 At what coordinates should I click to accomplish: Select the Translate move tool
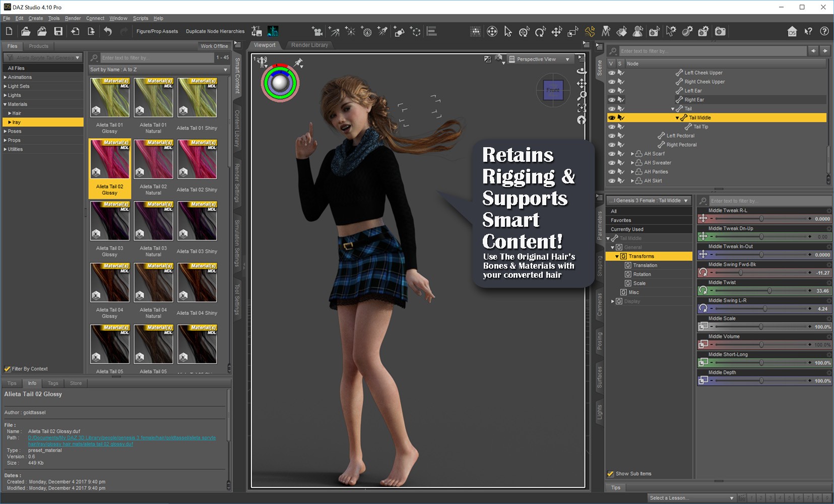(556, 31)
